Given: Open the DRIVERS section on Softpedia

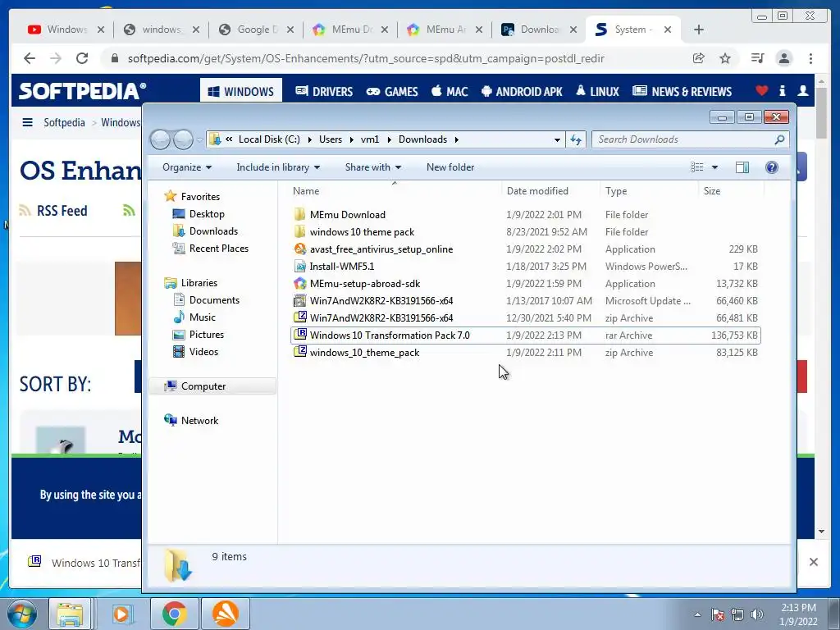Looking at the screenshot, I should pos(324,92).
